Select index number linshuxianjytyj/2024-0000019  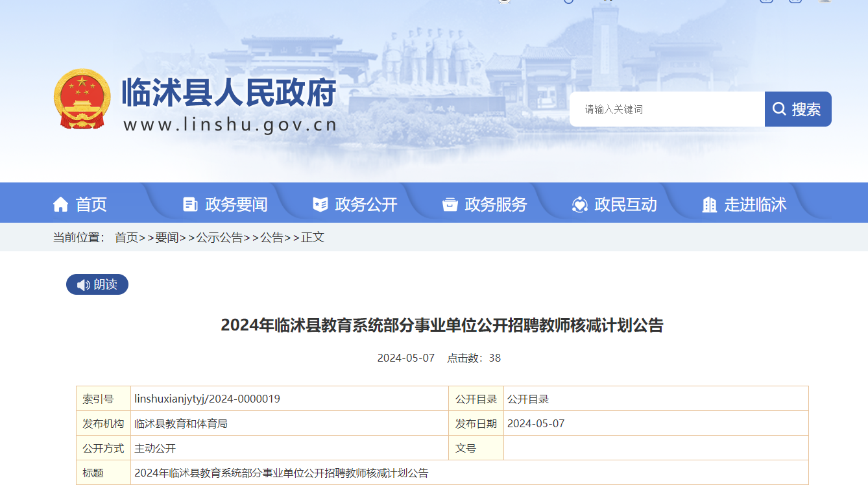pyautogui.click(x=207, y=399)
